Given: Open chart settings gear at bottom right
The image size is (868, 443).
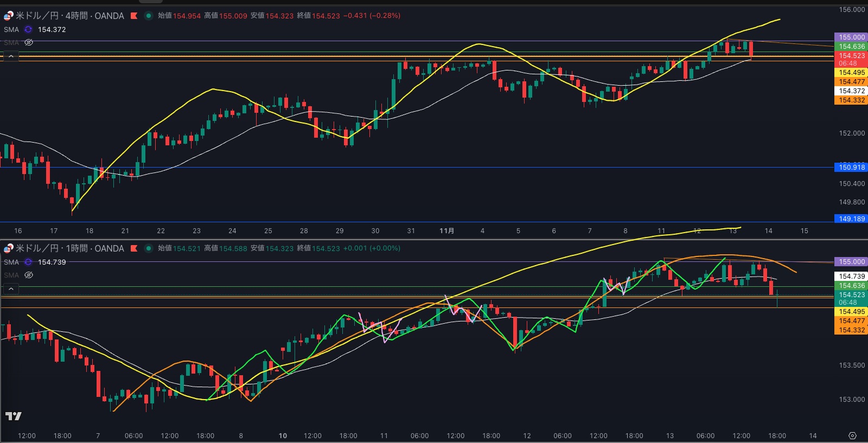Looking at the screenshot, I should coord(852,436).
